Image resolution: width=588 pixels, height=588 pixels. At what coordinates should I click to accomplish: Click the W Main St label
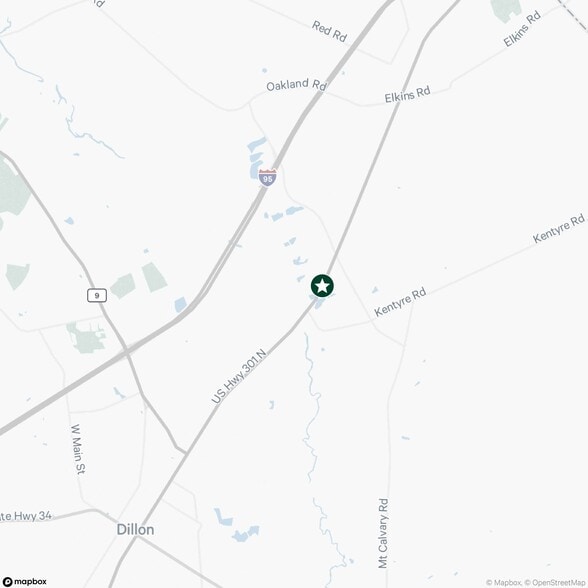(78, 449)
